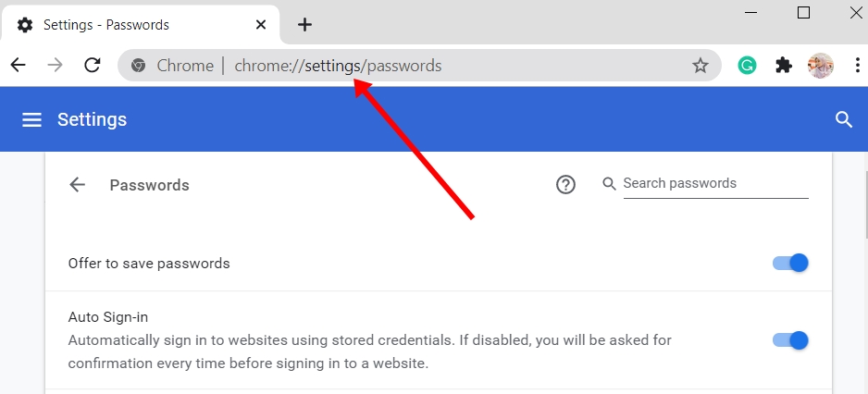Click the browser forward arrow button
Viewport: 868px width, 394px height.
56,66
